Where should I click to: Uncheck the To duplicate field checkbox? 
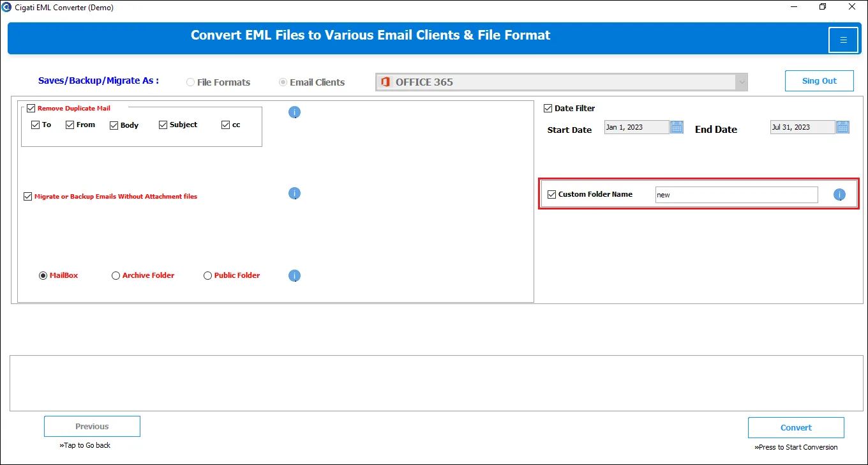tap(35, 125)
